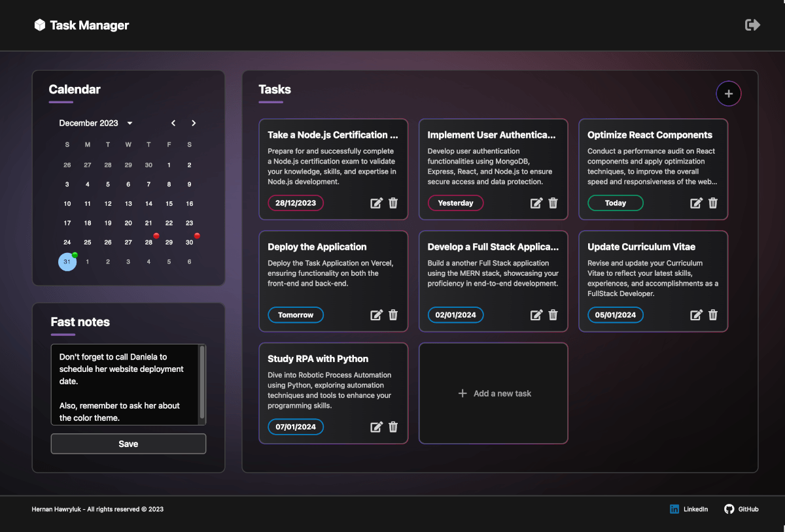Delete the Deploy the Application task
Screen dimensions: 785x532
[393, 315]
